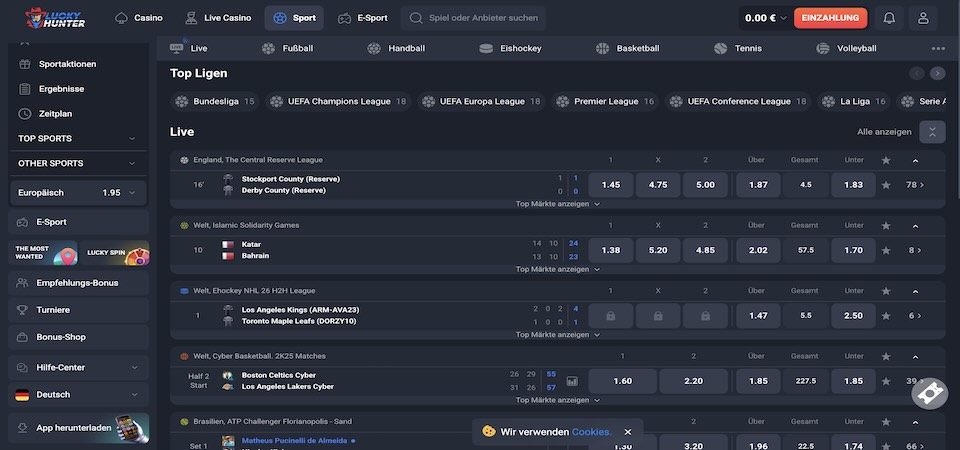Open the account balance dropdown
This screenshot has width=960, height=450.
tap(765, 18)
